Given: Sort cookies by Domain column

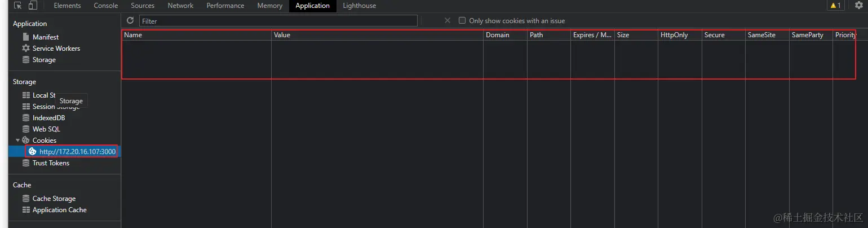Looking at the screenshot, I should coord(505,35).
